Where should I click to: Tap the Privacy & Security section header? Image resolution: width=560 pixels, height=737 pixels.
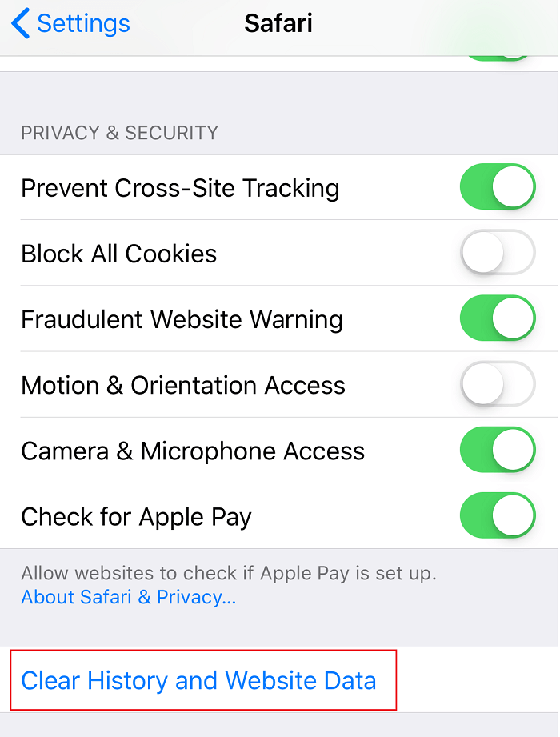point(119,133)
